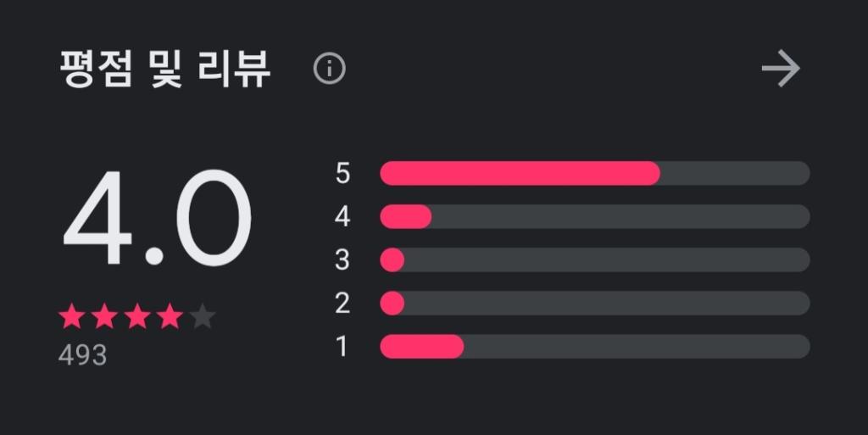The image size is (868, 435).
Task: Open all reviews with the right arrow
Action: [x=781, y=69]
